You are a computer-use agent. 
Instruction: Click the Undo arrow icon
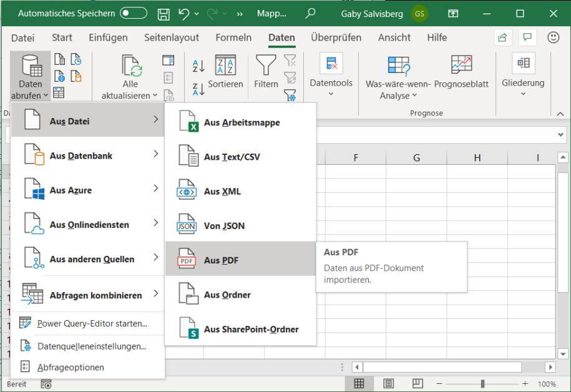pyautogui.click(x=184, y=13)
